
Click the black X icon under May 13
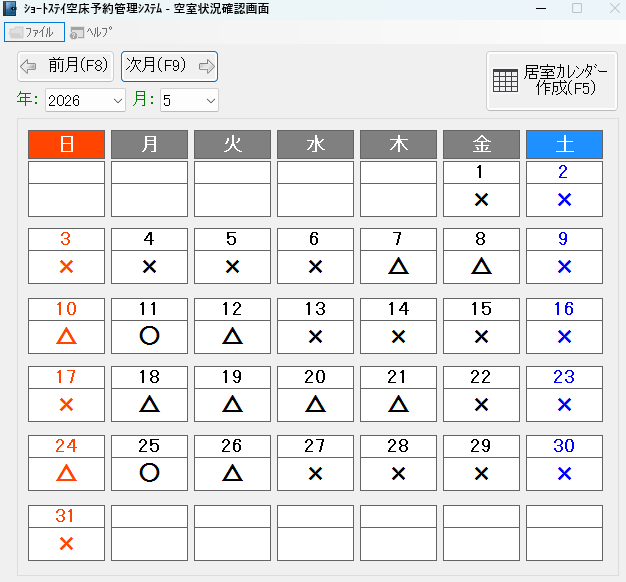click(x=315, y=336)
